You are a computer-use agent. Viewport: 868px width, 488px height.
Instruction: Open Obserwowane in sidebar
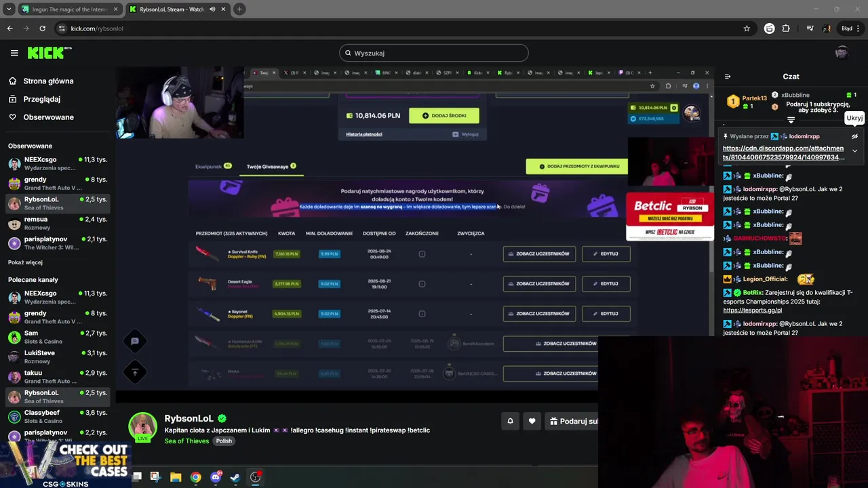(48, 117)
